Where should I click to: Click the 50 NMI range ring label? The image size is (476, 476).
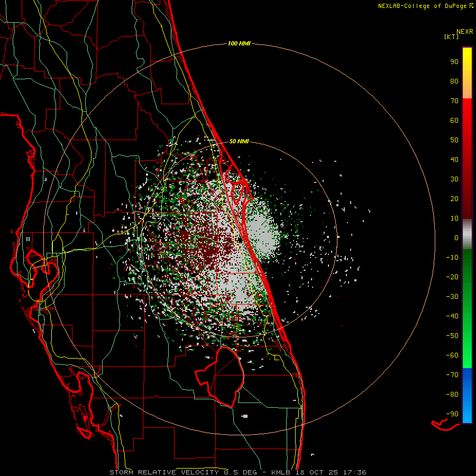tap(239, 141)
